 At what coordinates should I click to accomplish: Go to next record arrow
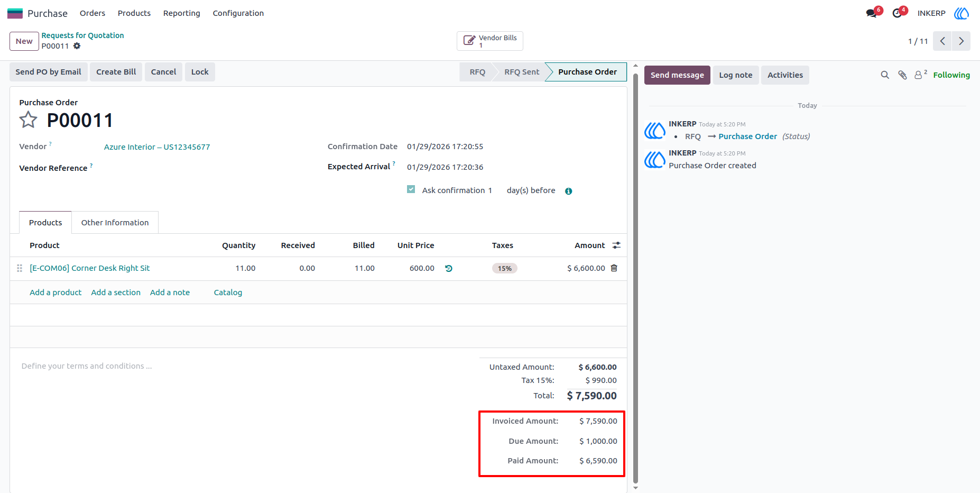(961, 41)
